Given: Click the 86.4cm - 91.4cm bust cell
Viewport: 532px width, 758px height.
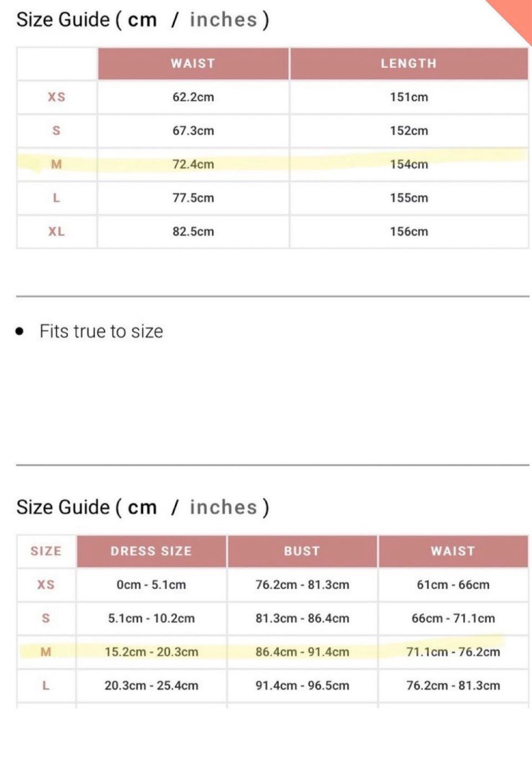Looking at the screenshot, I should point(302,652).
